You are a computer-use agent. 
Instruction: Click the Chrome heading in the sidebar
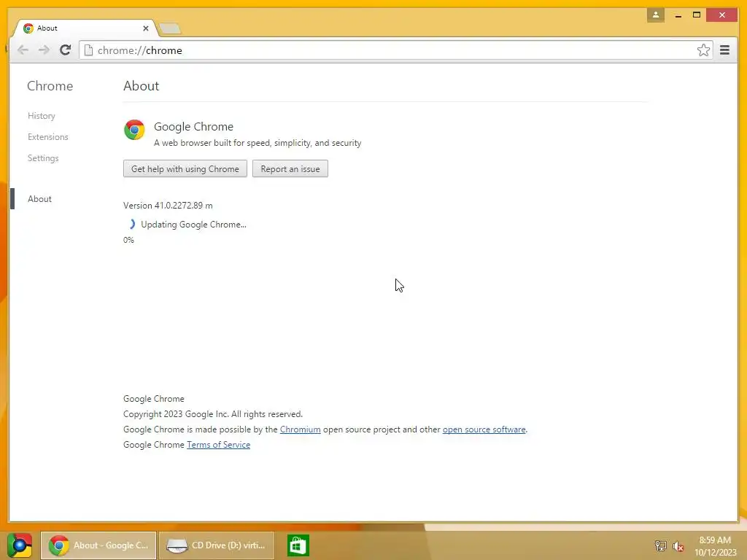[50, 86]
